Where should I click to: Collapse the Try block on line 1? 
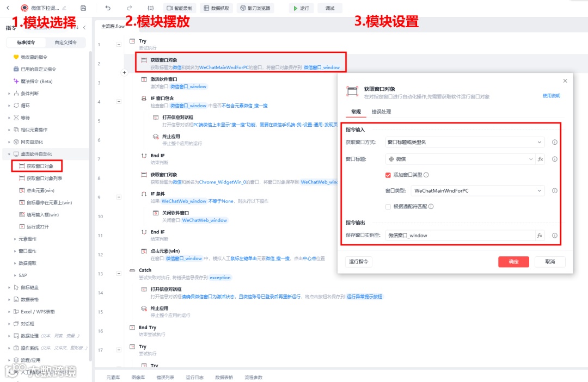(x=119, y=44)
